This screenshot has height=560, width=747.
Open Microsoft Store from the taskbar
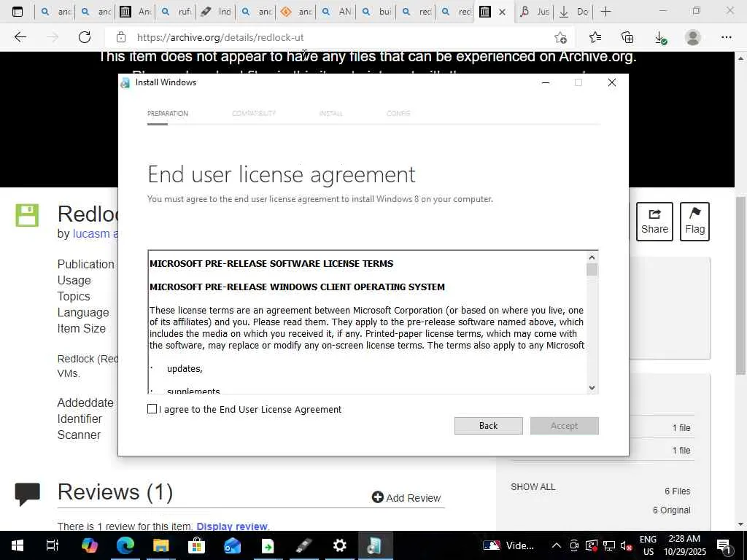(196, 545)
